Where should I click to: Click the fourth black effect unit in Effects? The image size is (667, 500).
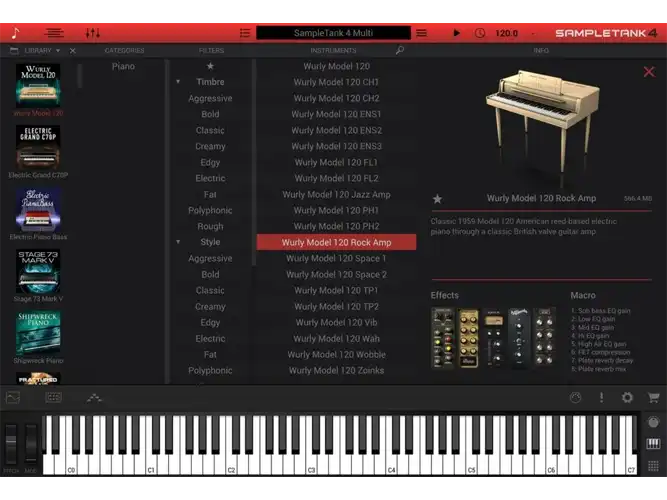click(x=519, y=338)
